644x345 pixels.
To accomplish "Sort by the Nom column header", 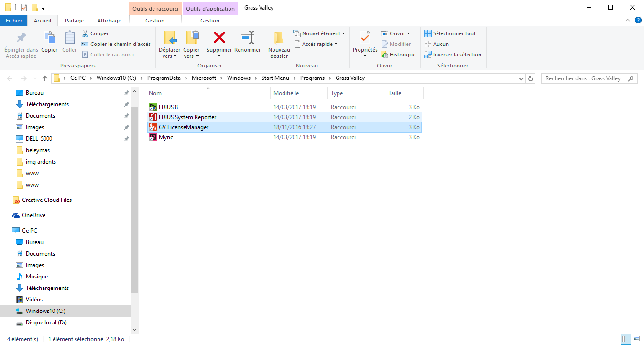I will point(208,93).
